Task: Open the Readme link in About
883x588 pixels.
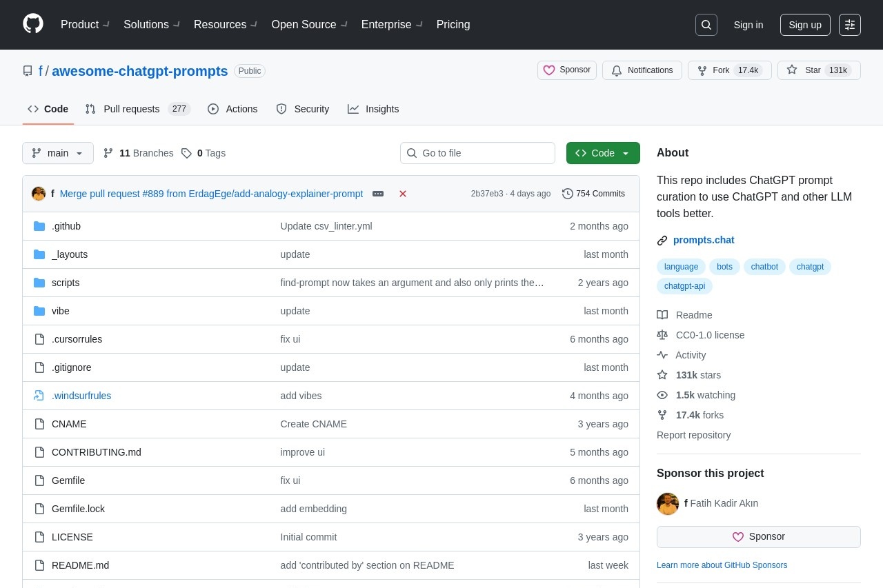Action: point(685,315)
